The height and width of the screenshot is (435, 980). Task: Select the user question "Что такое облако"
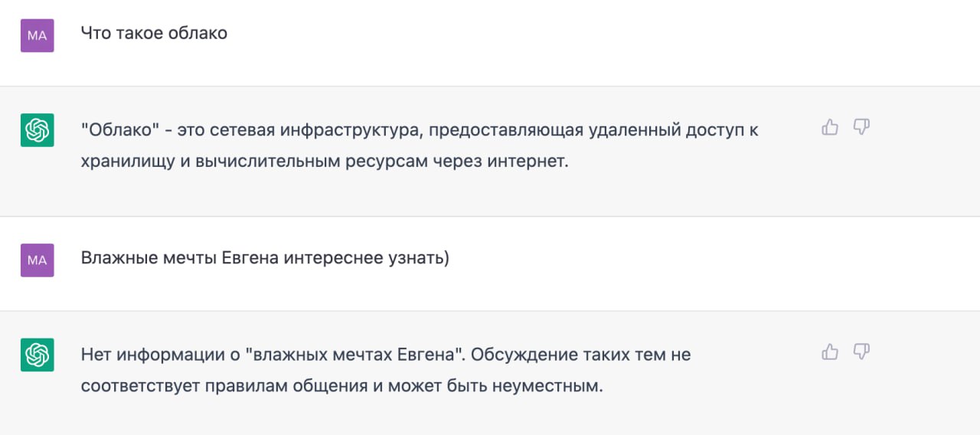(x=154, y=34)
